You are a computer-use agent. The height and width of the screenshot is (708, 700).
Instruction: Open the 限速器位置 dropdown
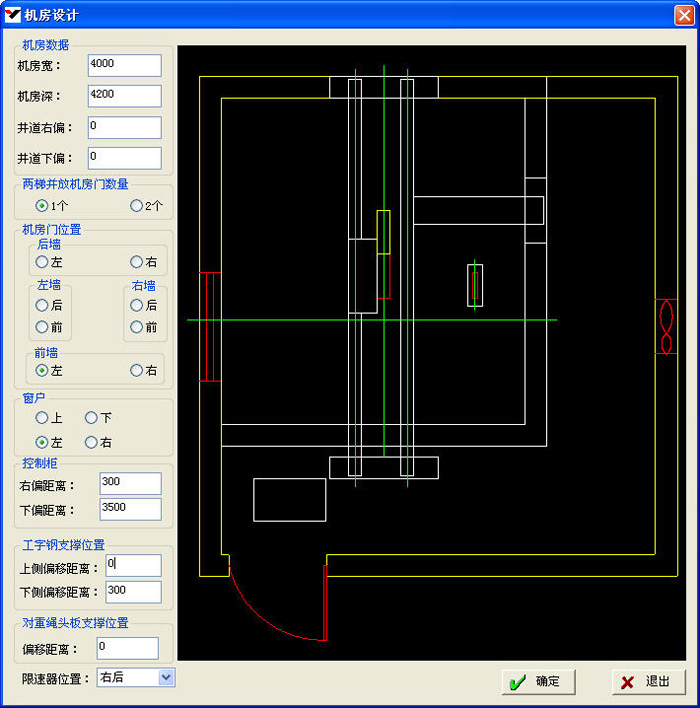166,678
